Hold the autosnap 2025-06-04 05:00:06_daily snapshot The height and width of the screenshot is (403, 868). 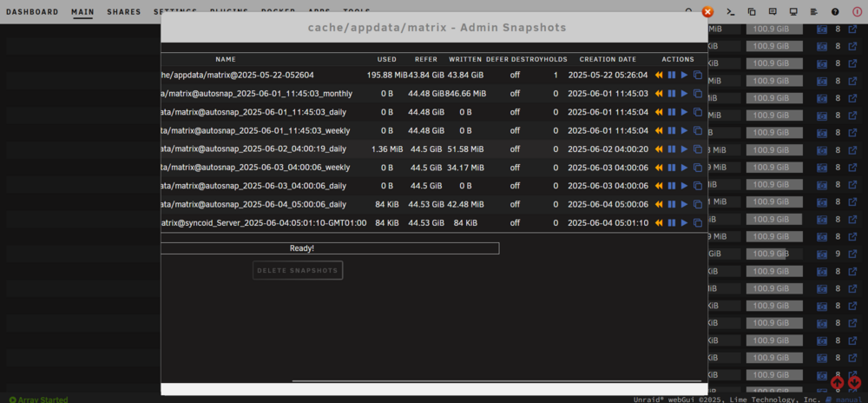(672, 204)
